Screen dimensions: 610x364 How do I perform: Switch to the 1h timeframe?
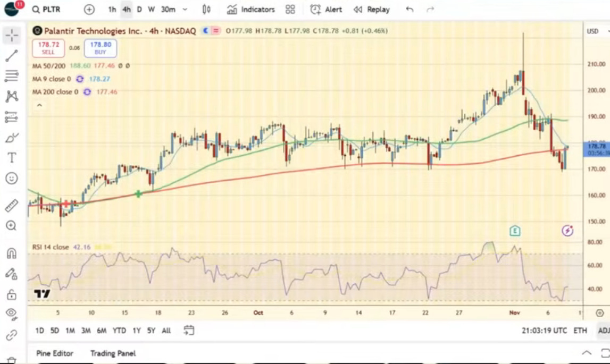(x=112, y=10)
